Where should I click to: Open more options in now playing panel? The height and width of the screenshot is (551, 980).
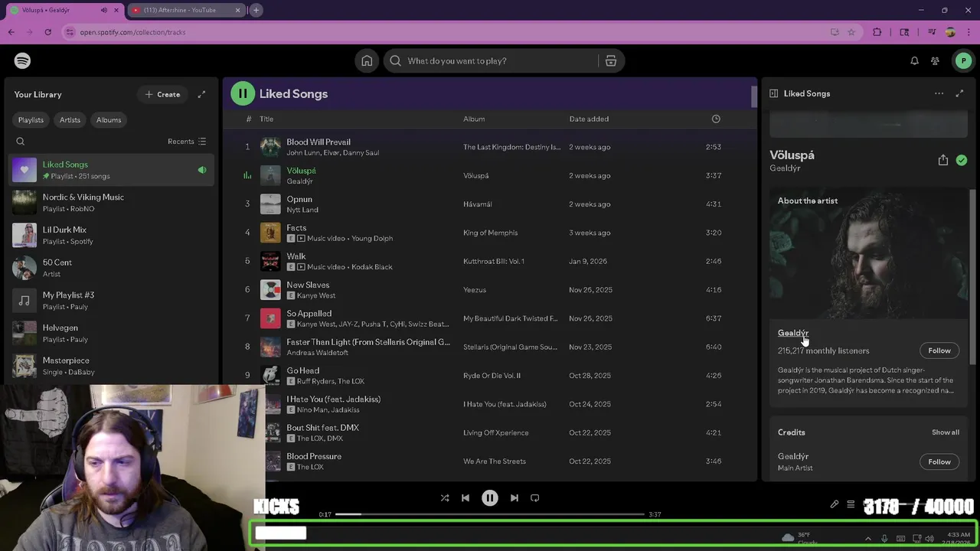(939, 93)
